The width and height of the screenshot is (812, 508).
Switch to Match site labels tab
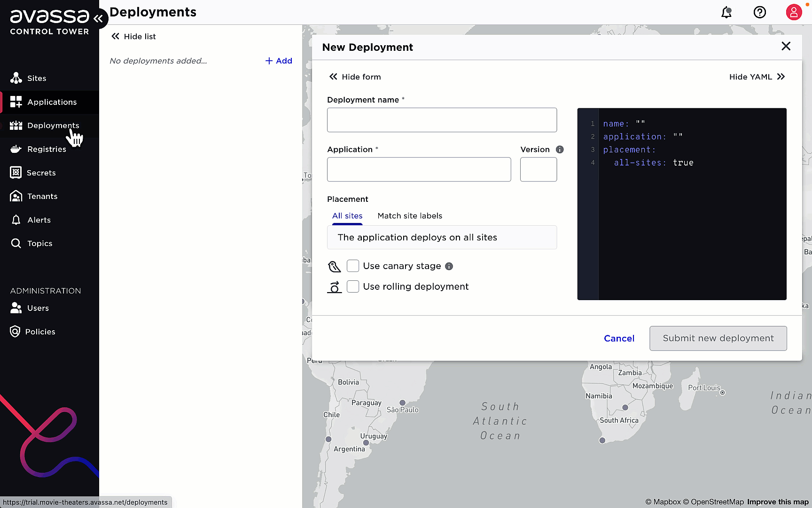pos(410,216)
